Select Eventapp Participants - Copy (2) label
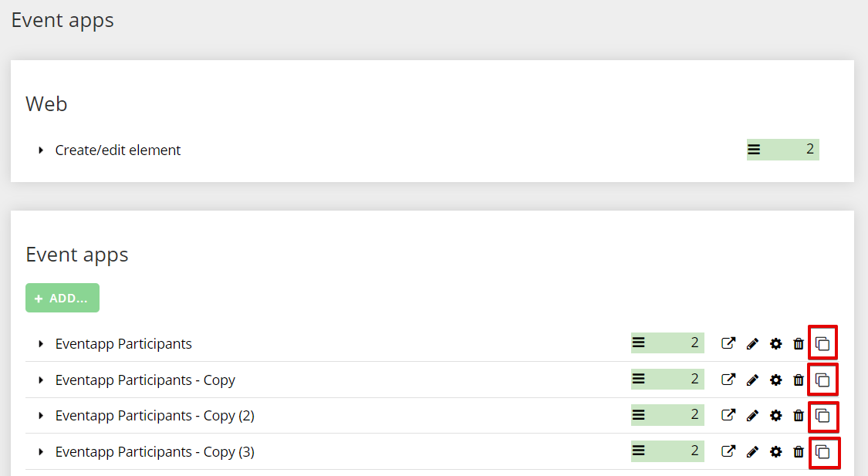This screenshot has width=868, height=476. (x=155, y=416)
